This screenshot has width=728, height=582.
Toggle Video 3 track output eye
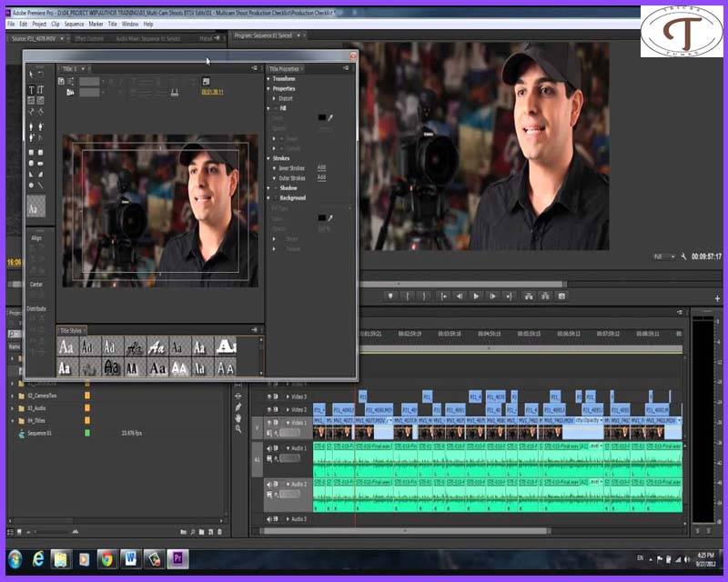tap(268, 396)
